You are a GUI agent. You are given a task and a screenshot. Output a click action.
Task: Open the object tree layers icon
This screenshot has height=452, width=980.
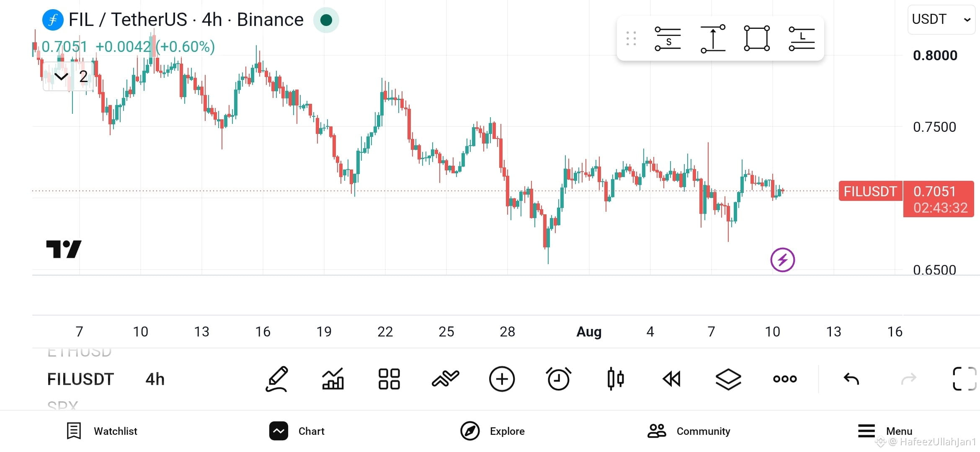click(x=728, y=379)
